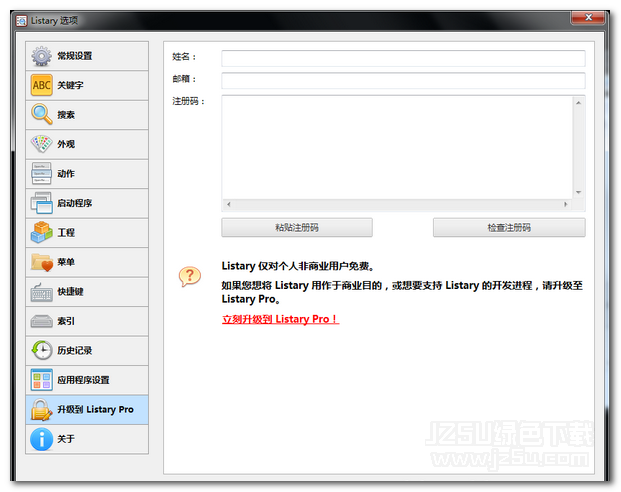Show the 启动程序 page
Image resolution: width=621 pixels, height=492 pixels.
(87, 203)
